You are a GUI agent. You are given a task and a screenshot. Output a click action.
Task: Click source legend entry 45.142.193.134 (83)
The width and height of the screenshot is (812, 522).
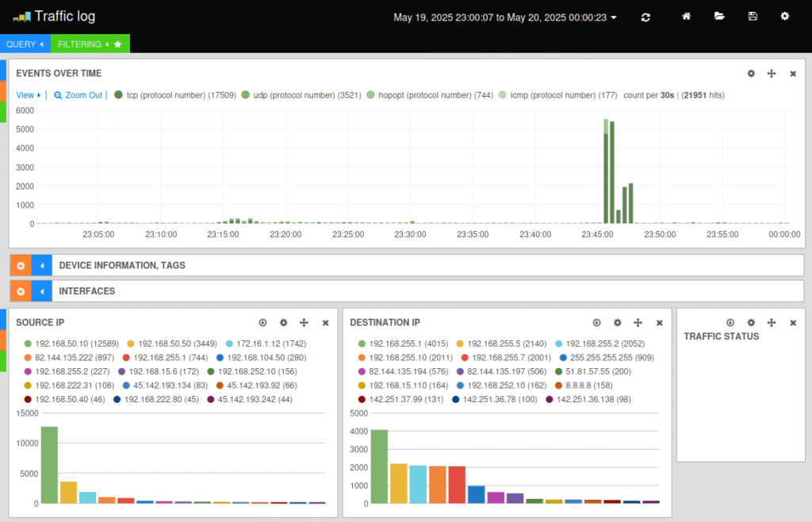point(165,386)
